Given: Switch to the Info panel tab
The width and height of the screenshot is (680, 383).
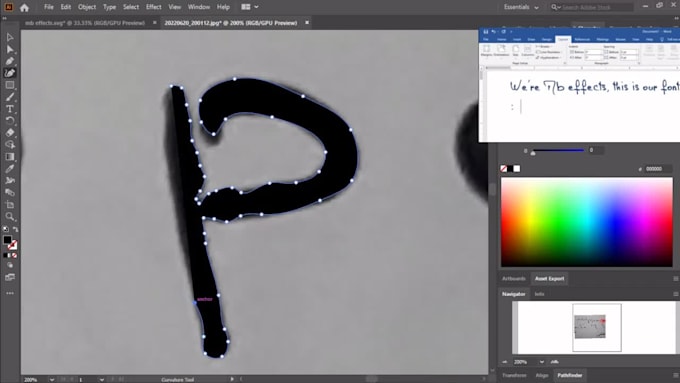Looking at the screenshot, I should (539, 294).
